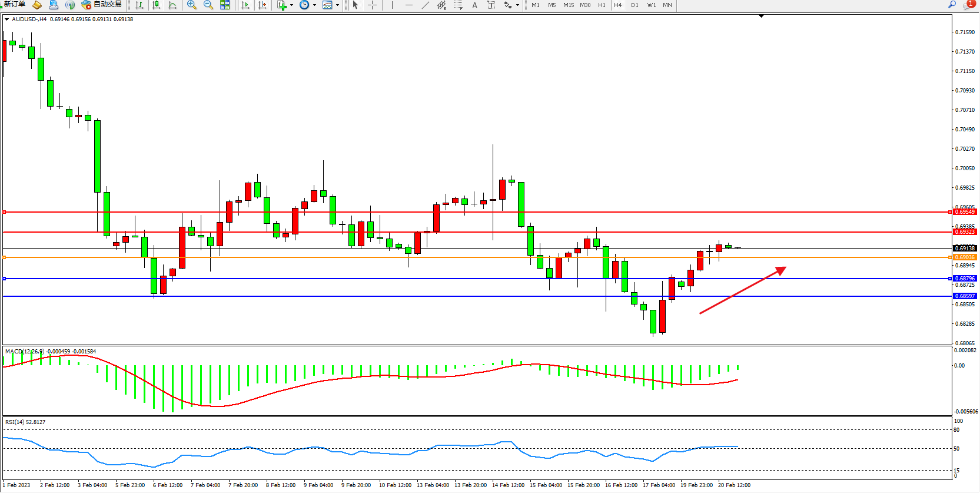The height and width of the screenshot is (493, 980).
Task: Click the red arrow drawn on chart
Action: tap(743, 290)
